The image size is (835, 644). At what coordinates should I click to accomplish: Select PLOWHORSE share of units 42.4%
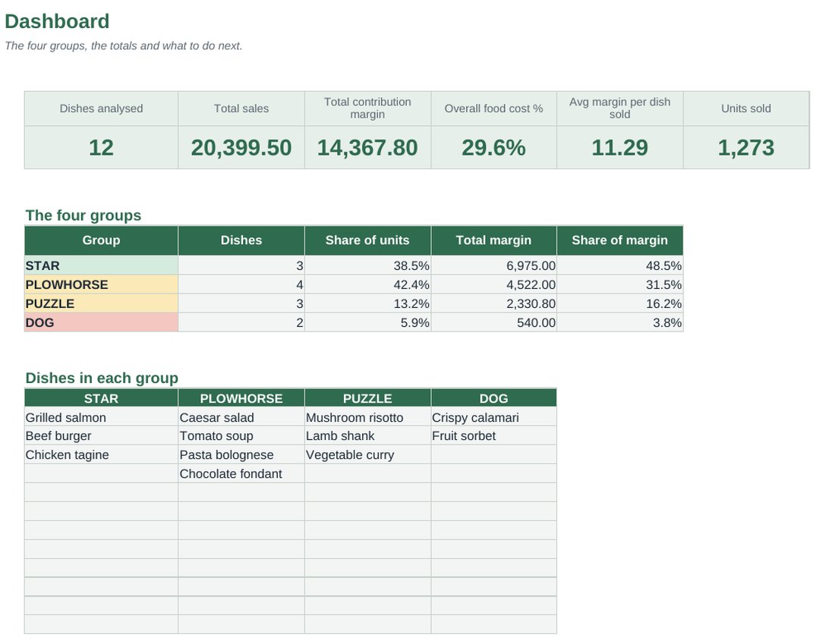click(x=367, y=284)
